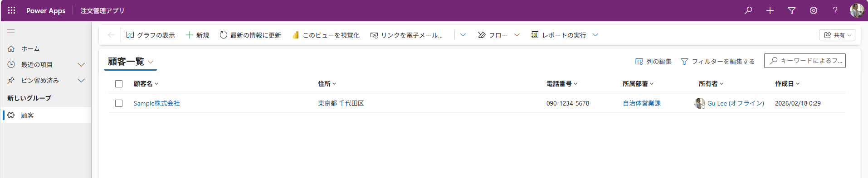Click the 090-1234-5678 phone cell
This screenshot has width=868, height=178.
[568, 103]
